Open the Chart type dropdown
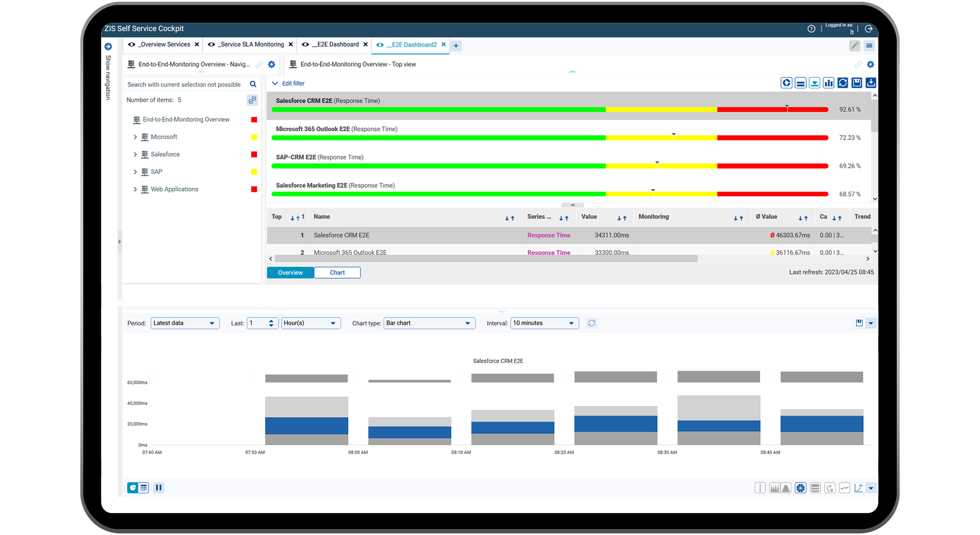 (x=429, y=323)
